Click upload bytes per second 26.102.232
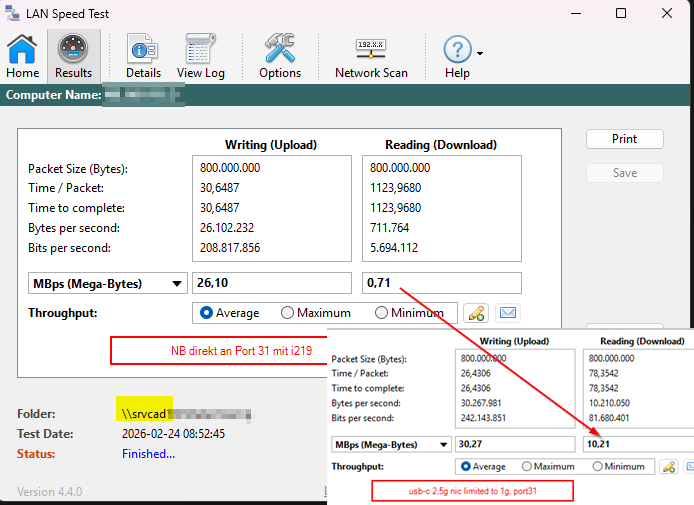Viewport: 694px width, 505px height. click(x=227, y=228)
